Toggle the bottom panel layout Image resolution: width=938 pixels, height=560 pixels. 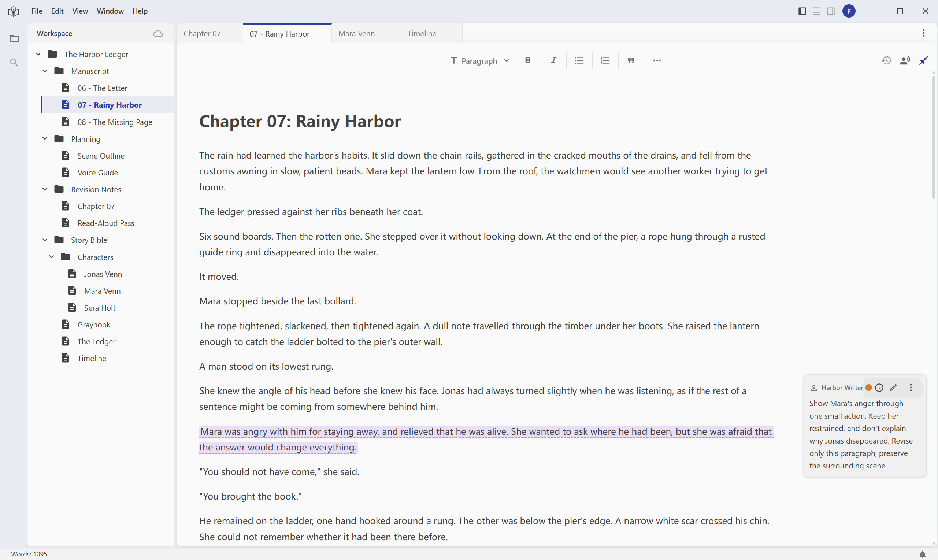(x=816, y=11)
